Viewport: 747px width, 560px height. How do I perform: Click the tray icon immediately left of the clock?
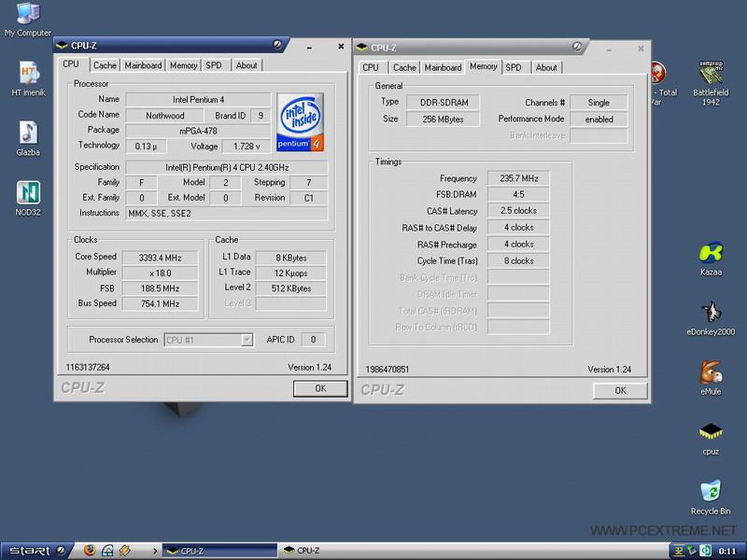(706, 551)
